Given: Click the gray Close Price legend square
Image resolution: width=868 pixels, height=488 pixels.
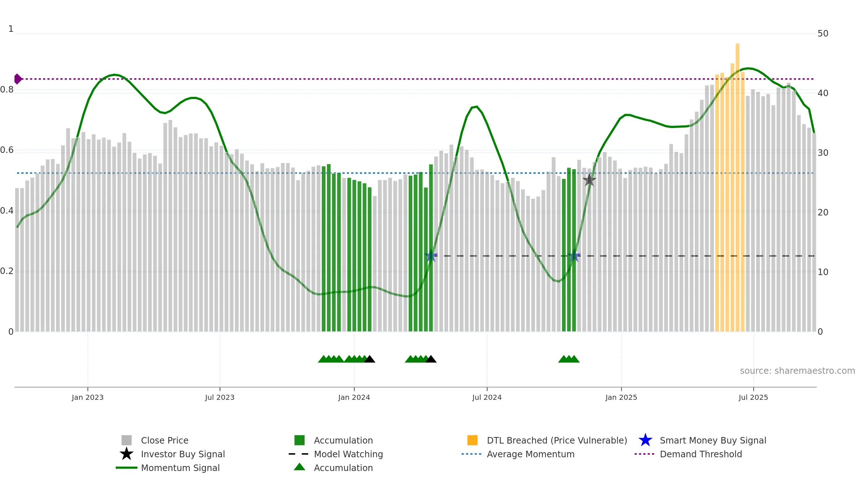Looking at the screenshot, I should (127, 440).
